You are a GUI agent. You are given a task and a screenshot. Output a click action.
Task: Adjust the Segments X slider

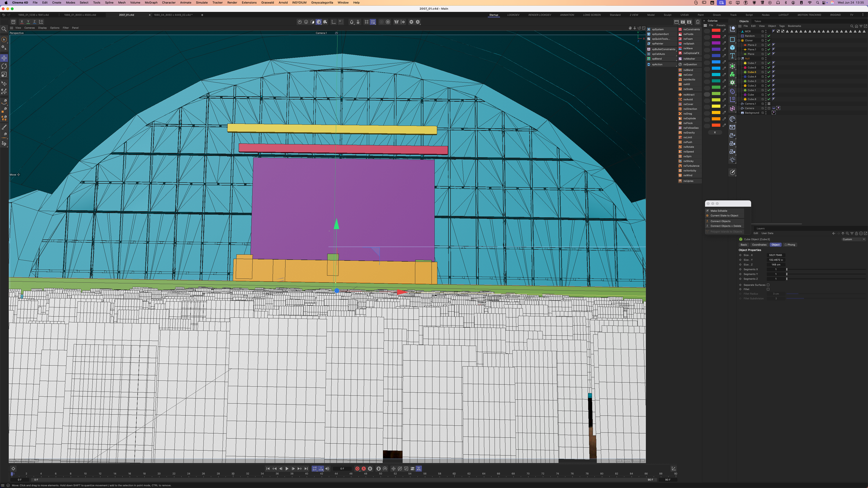pyautogui.click(x=826, y=269)
